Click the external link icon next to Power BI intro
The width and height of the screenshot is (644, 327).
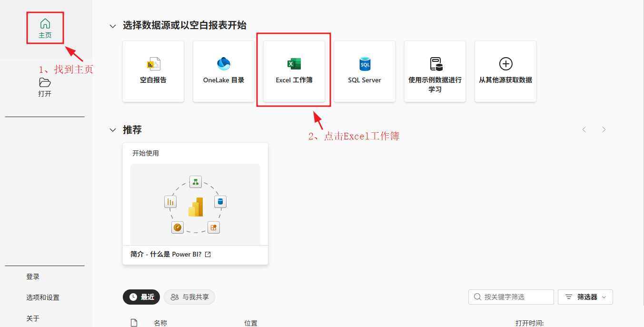(x=208, y=255)
